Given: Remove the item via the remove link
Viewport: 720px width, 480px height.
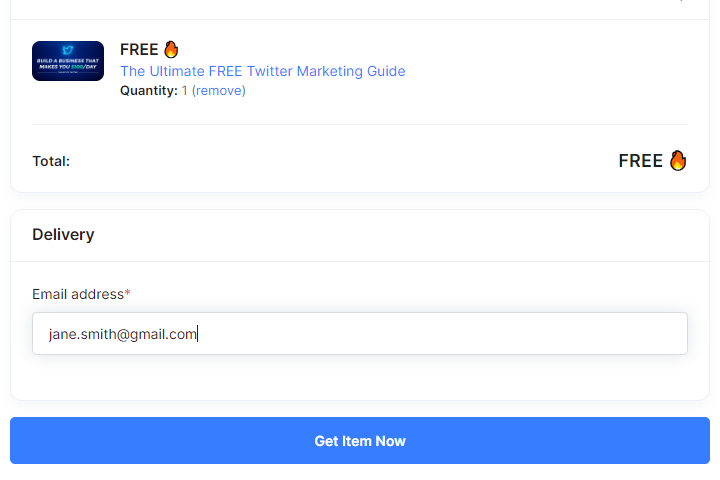Looking at the screenshot, I should [219, 90].
